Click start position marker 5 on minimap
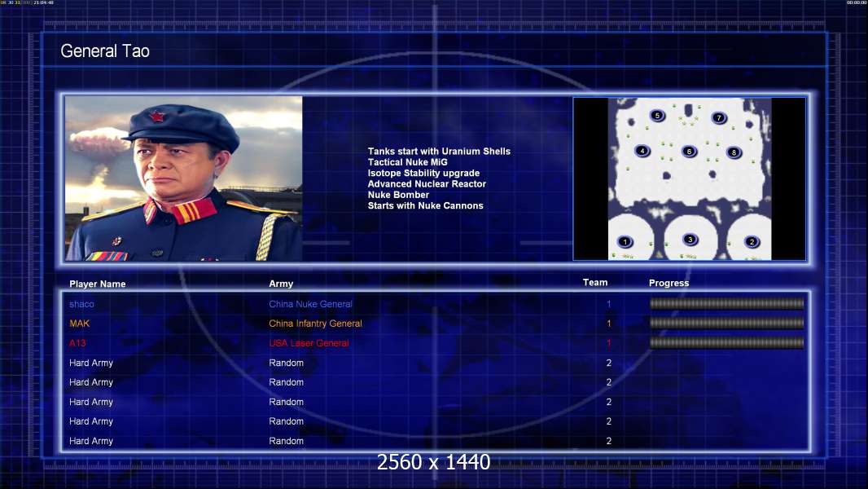This screenshot has height=489, width=868. (657, 116)
